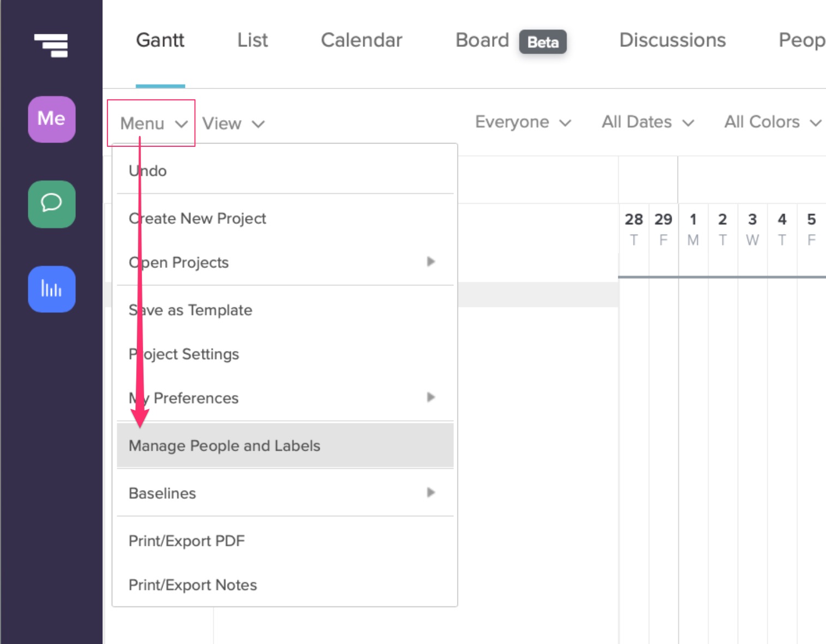The height and width of the screenshot is (644, 826).
Task: Open the green chat bubble icon
Action: (51, 205)
